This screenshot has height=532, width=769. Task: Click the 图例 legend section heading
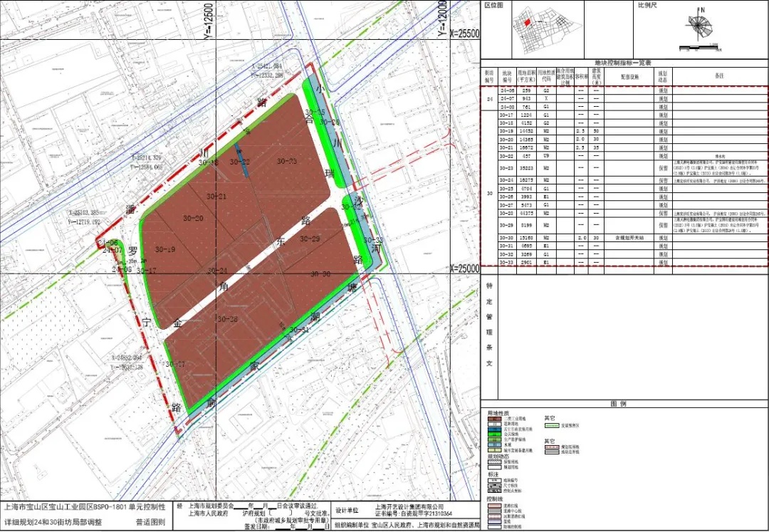619,404
